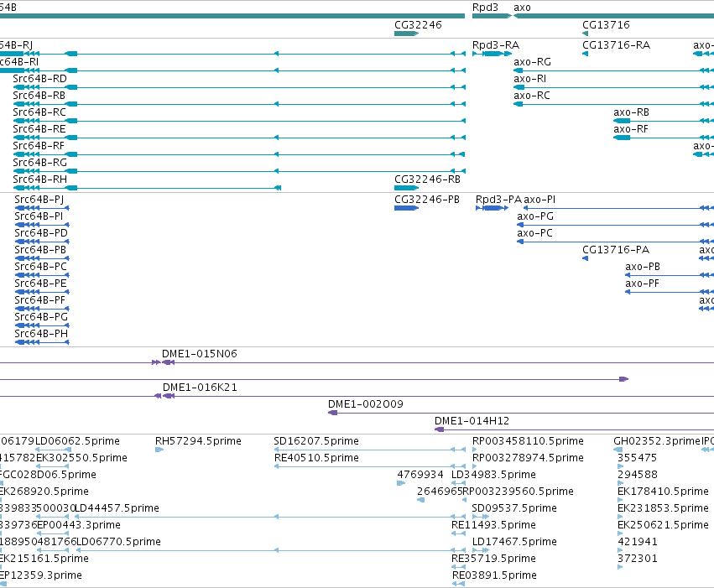
Task: Click the axo-PI protein label
Action: tap(539, 200)
